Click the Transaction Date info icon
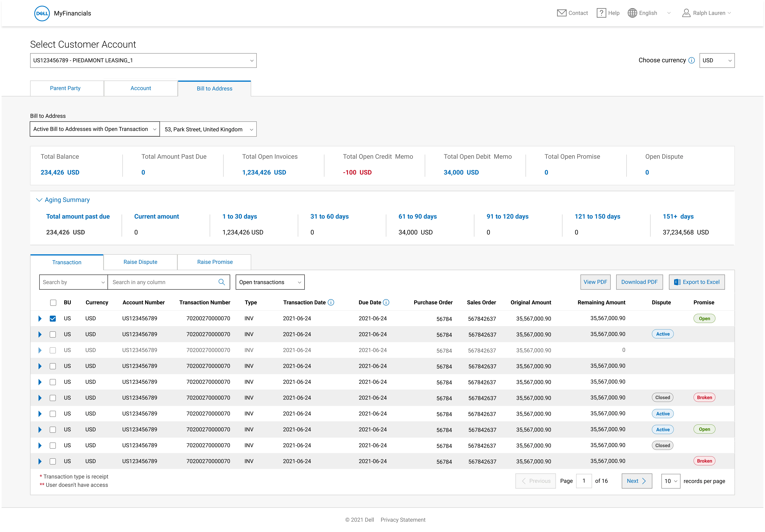 331,302
